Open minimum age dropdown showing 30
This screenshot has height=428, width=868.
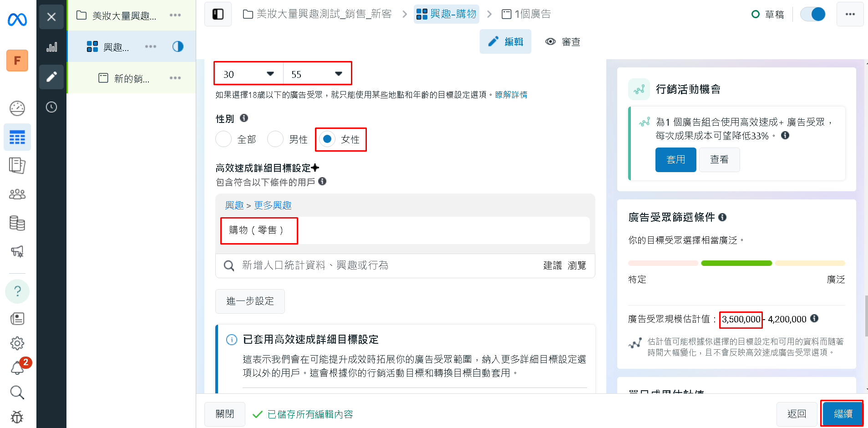point(249,74)
